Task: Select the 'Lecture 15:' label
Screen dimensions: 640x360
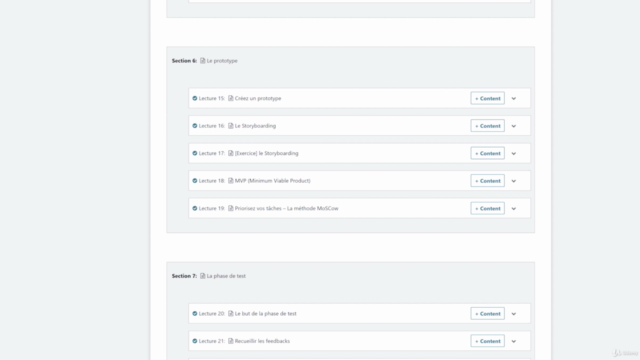Action: coord(212,98)
